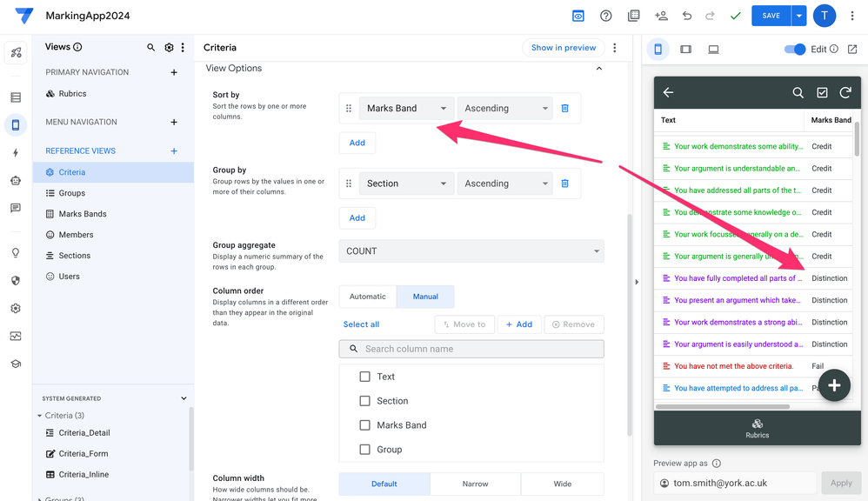Open the sort order Ascending dropdown
This screenshot has width=868, height=501.
tap(504, 109)
